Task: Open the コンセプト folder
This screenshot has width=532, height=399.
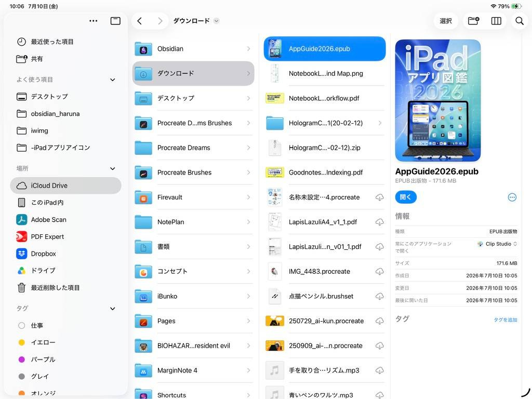Action: [193, 271]
